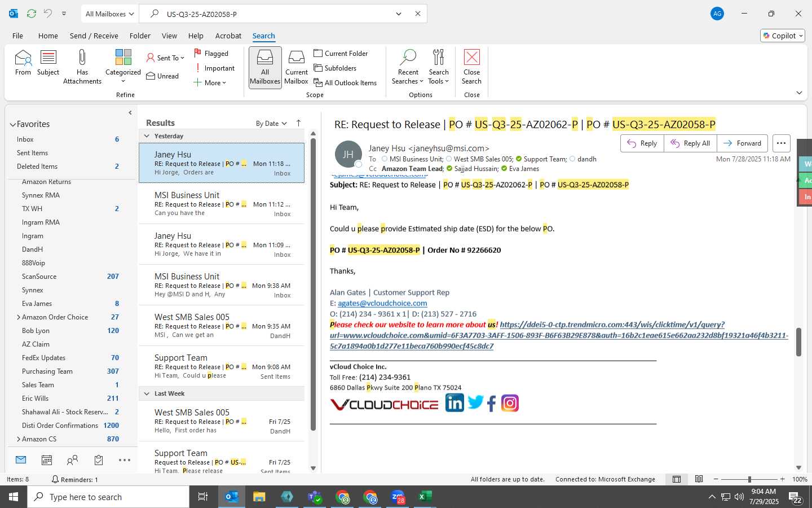The image size is (812, 508).
Task: Open Search Tools dropdown
Action: pos(439,67)
